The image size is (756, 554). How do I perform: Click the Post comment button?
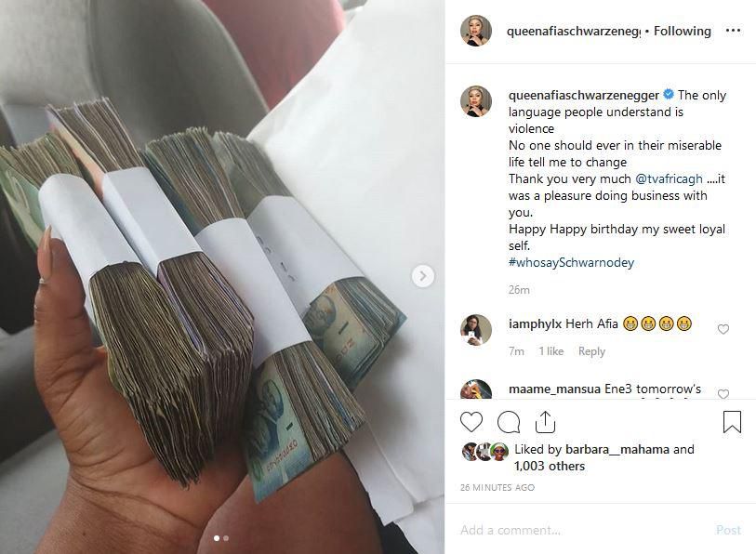pos(728,530)
